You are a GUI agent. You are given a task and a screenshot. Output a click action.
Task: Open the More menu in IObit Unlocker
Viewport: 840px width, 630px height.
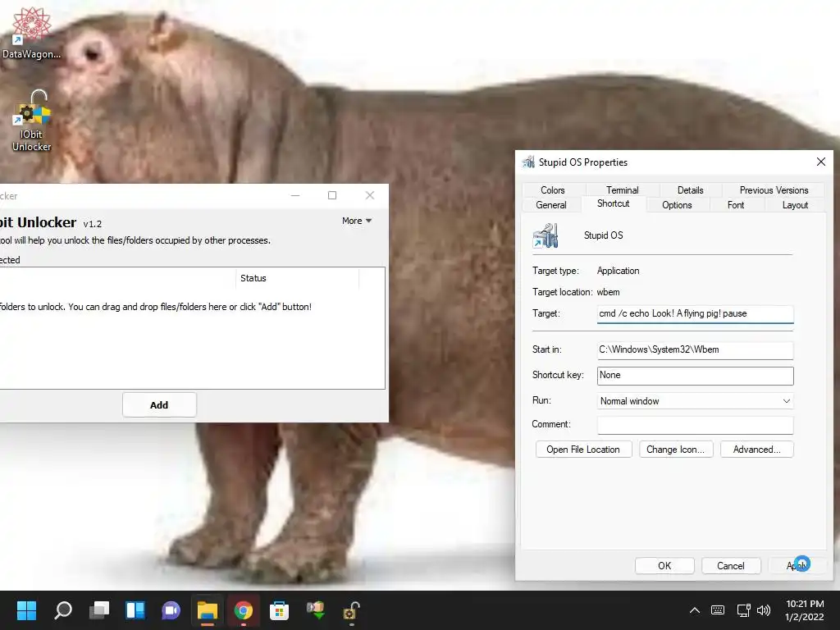tap(357, 221)
